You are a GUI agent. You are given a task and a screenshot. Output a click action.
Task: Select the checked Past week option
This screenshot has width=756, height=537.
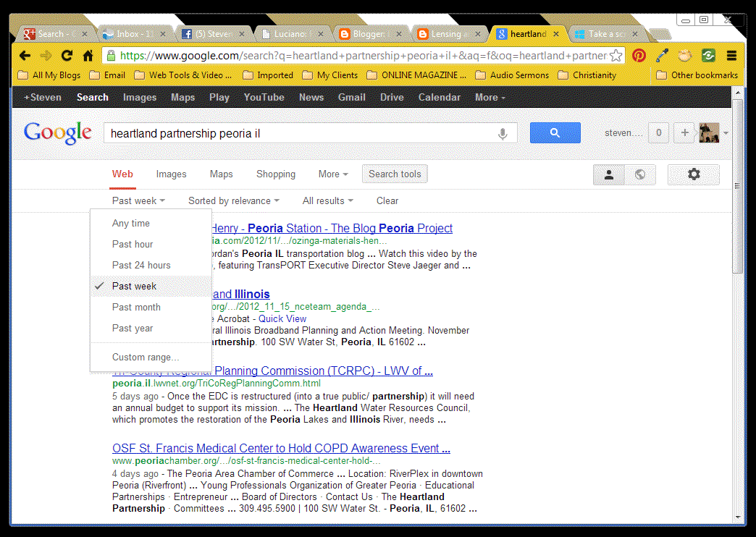click(151, 287)
